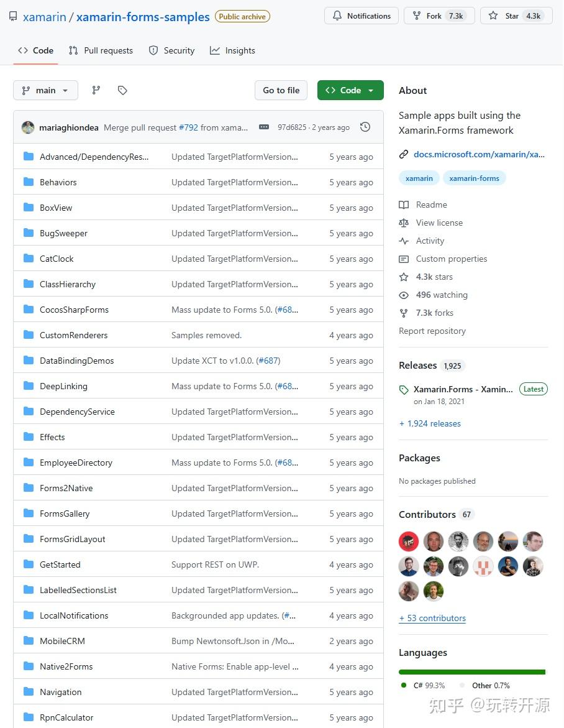The height and width of the screenshot is (728, 564).
Task: Click the tags icon beside branch selector
Action: click(x=122, y=90)
